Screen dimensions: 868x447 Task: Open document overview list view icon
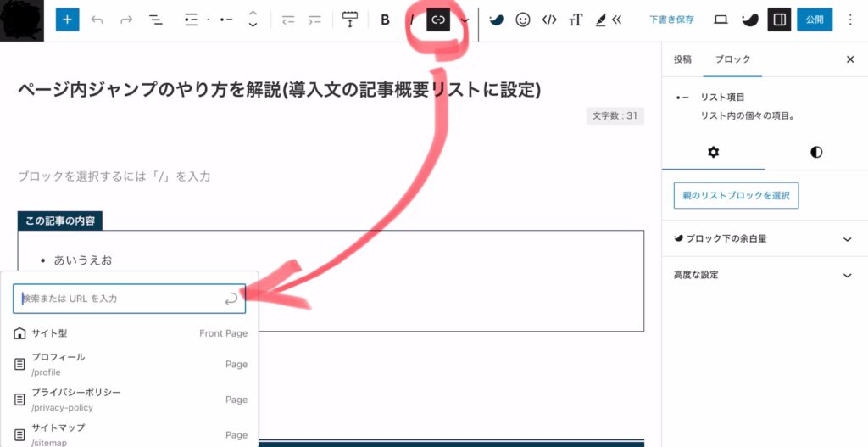(x=156, y=20)
